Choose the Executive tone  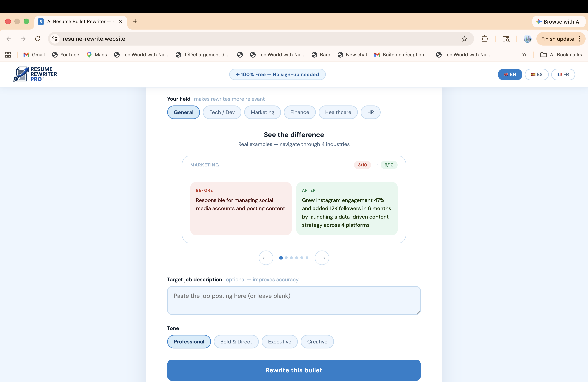tap(279, 341)
